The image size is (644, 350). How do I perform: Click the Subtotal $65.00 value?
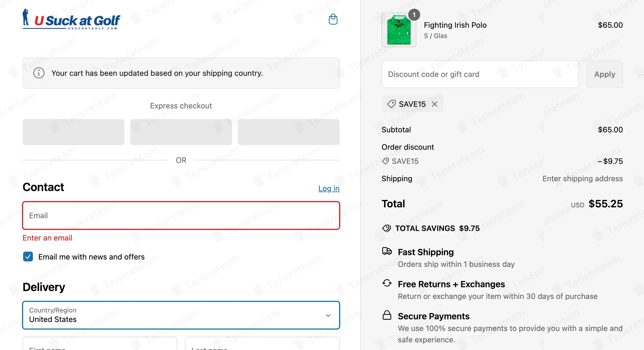(x=610, y=130)
